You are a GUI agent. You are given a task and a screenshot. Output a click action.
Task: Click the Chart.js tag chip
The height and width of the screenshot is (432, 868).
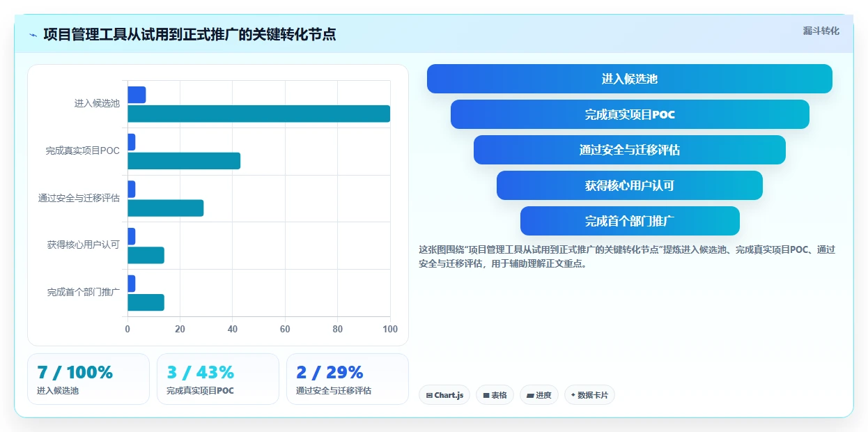(444, 395)
